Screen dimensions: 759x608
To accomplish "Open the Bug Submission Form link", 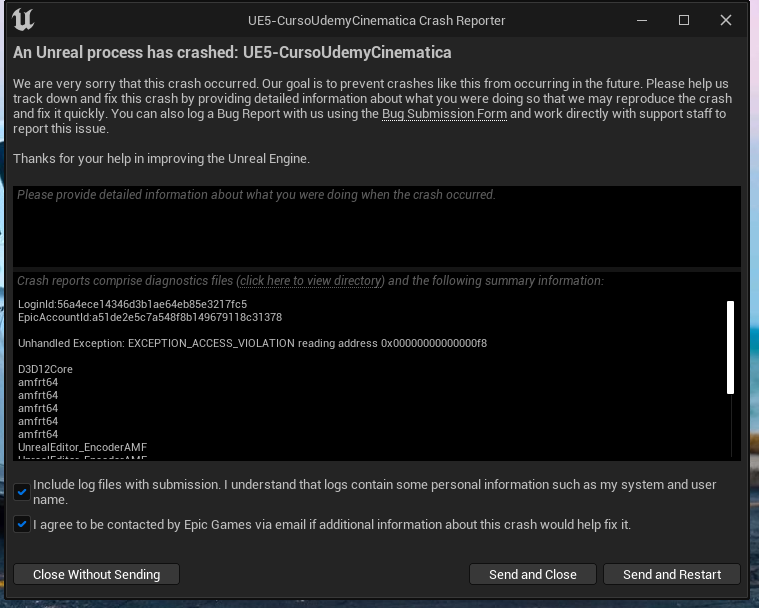I will (444, 114).
